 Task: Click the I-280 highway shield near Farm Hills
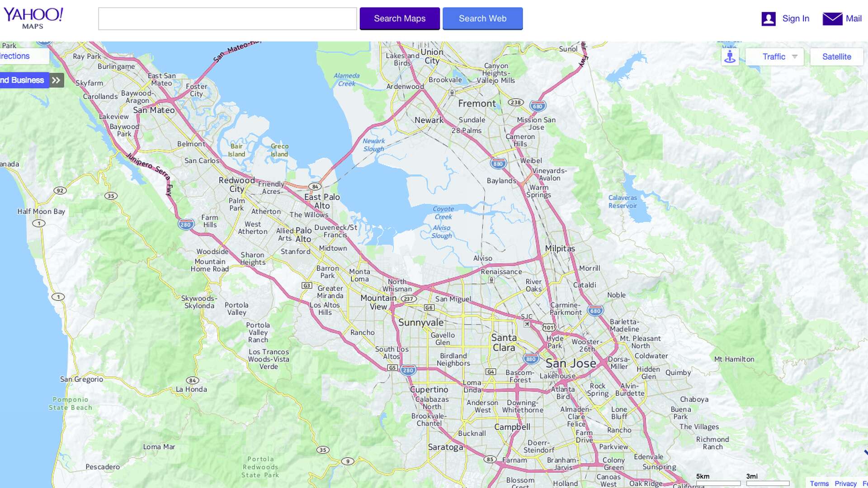tap(185, 225)
